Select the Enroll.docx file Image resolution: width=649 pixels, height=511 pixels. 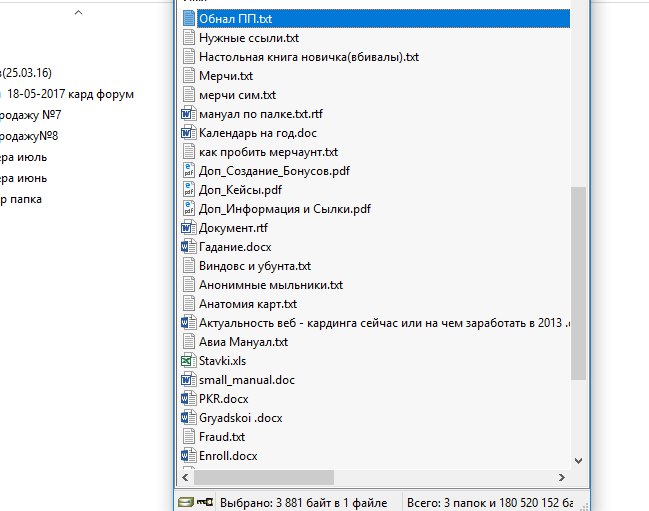tap(228, 456)
